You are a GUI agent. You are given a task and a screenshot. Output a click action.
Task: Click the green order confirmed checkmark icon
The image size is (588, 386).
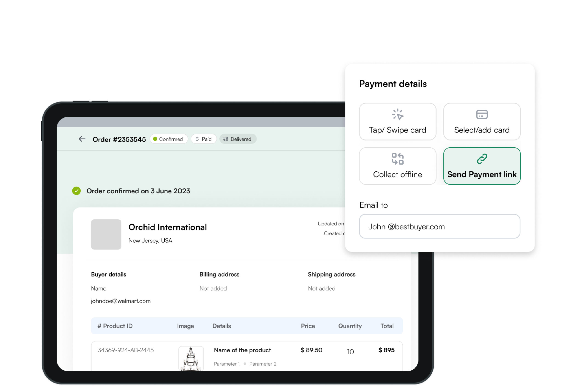(x=76, y=191)
